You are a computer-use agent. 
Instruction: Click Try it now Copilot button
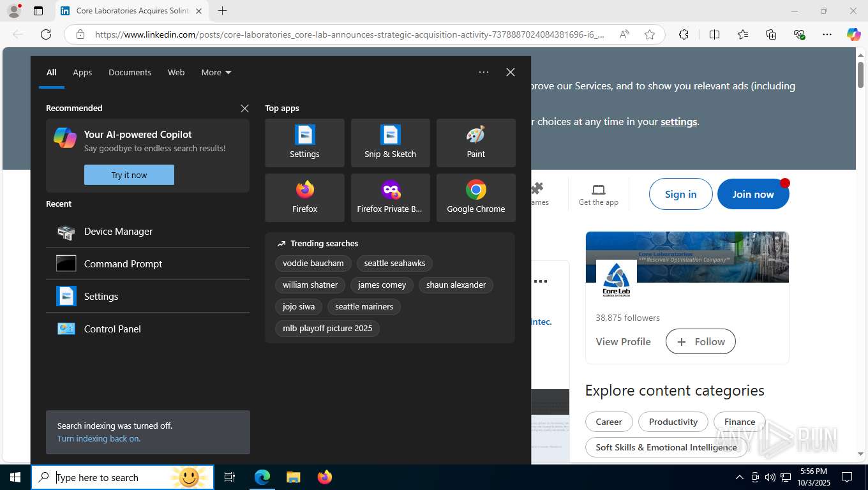click(x=129, y=175)
